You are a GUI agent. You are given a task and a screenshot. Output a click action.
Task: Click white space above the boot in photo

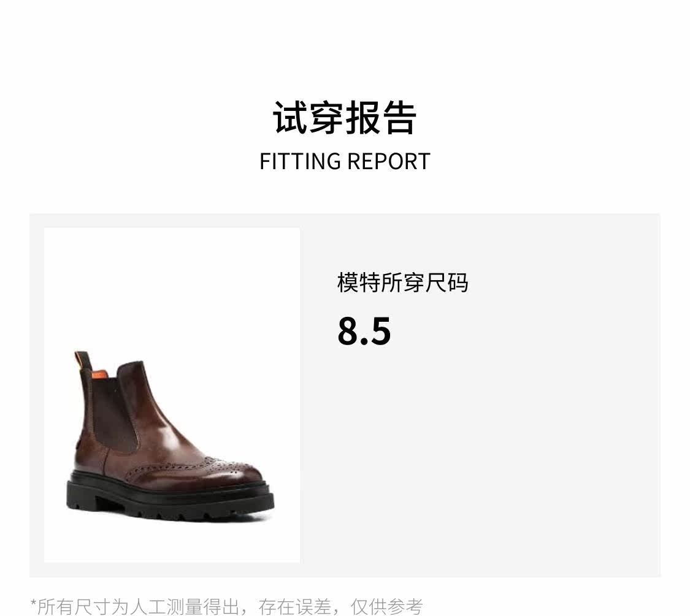[172, 286]
